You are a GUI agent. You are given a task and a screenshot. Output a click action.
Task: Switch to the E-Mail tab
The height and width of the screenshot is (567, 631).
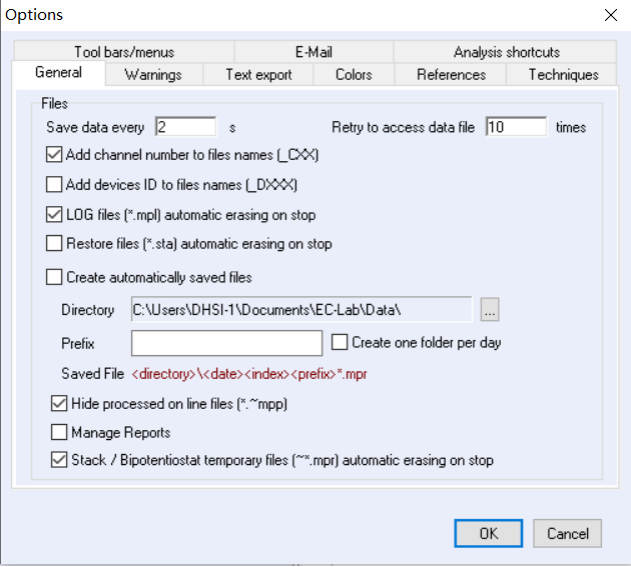313,52
